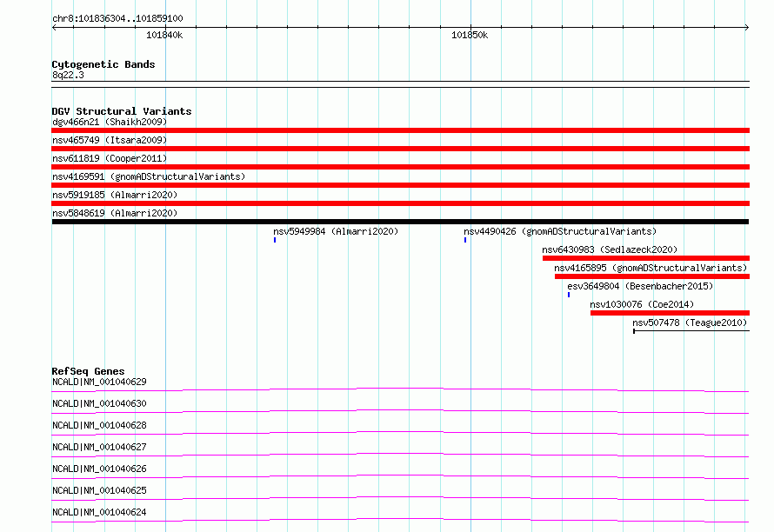The height and width of the screenshot is (532, 774).
Task: Select the esv3649804 (Besenbacher2015) label
Action: tap(640, 286)
